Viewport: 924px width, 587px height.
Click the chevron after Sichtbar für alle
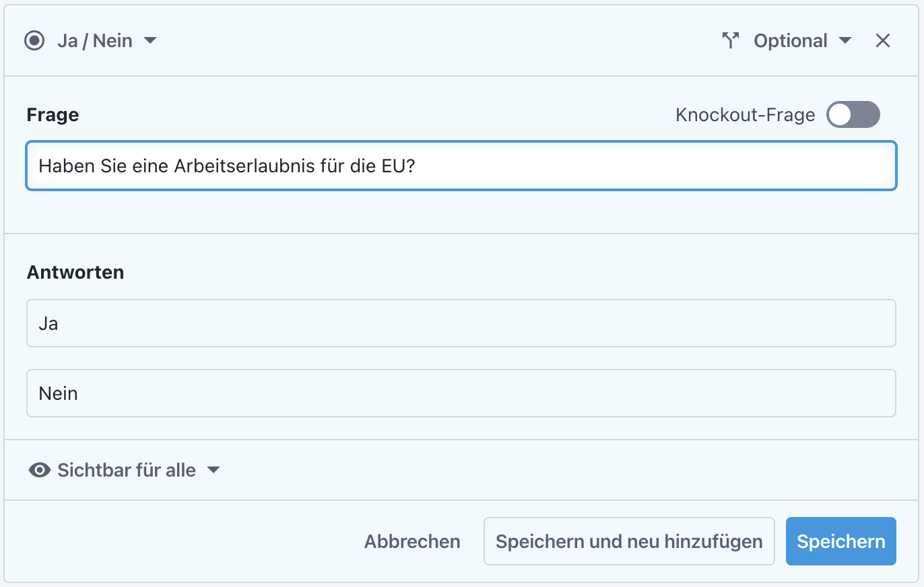point(213,471)
